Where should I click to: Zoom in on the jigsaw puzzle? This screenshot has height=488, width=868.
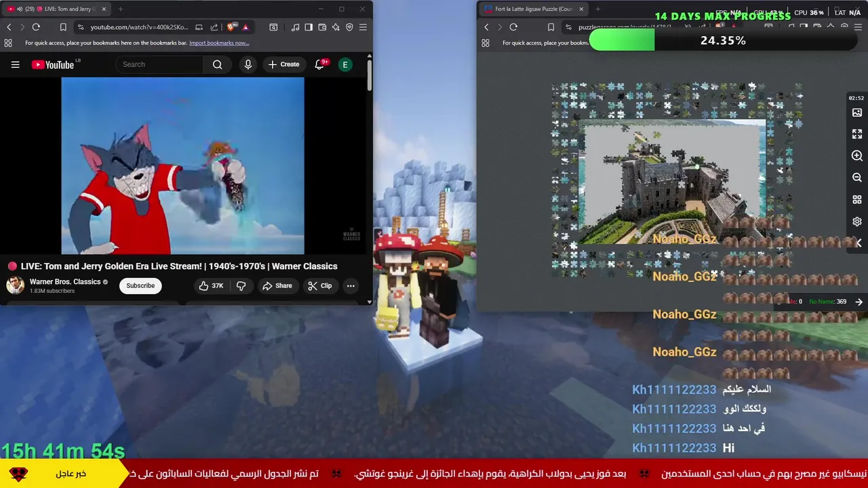pos(857,156)
